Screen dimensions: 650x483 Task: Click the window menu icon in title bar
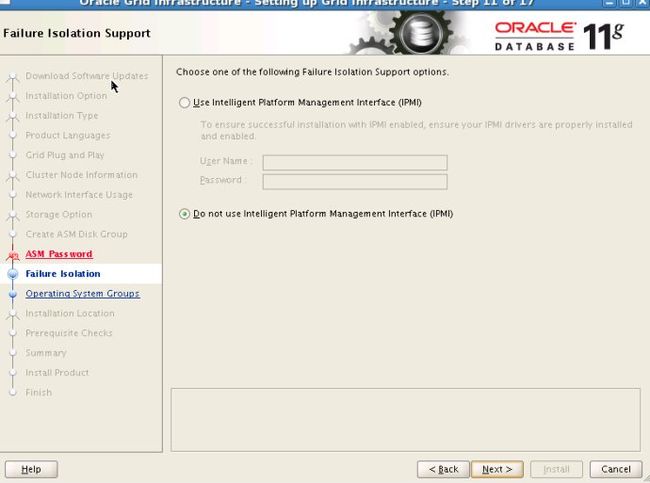coord(5,2)
